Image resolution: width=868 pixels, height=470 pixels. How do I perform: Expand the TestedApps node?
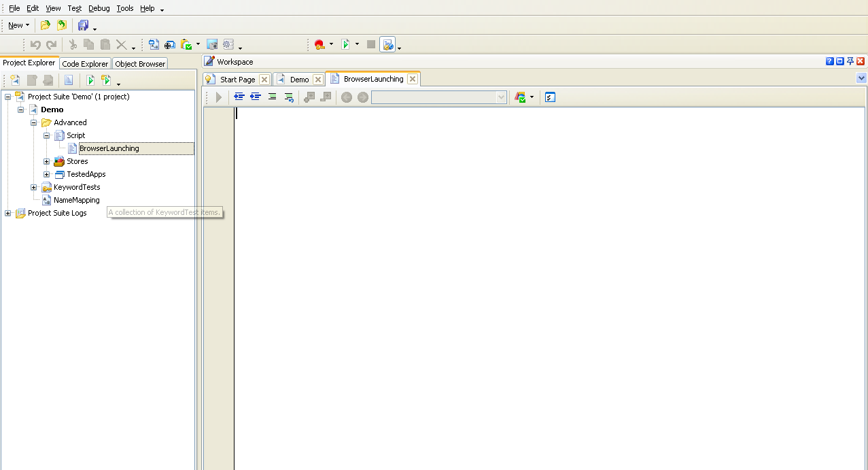[46, 174]
